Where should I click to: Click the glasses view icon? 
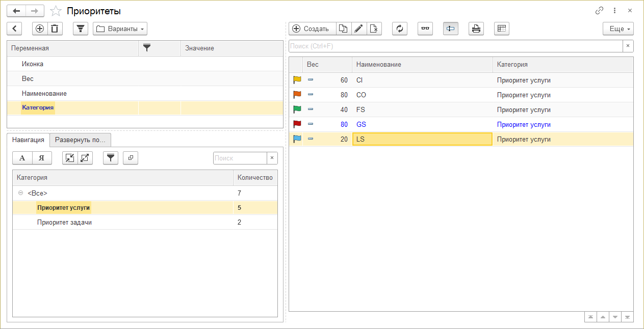click(x=425, y=29)
